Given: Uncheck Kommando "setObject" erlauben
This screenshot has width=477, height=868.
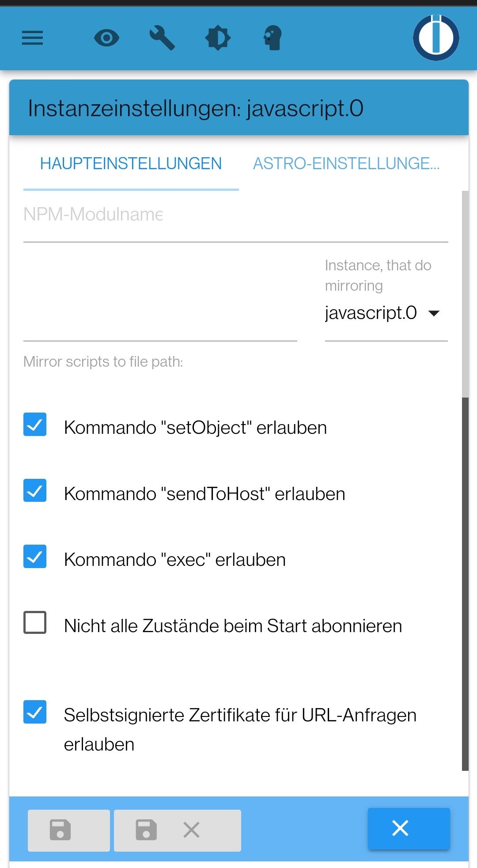Looking at the screenshot, I should click(x=35, y=425).
